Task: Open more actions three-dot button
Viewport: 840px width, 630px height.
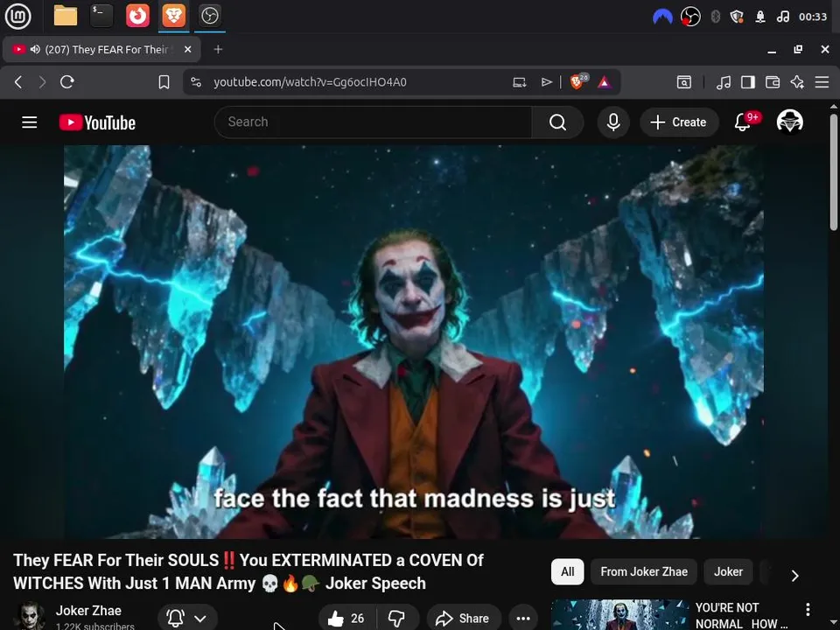Action: pyautogui.click(x=523, y=619)
